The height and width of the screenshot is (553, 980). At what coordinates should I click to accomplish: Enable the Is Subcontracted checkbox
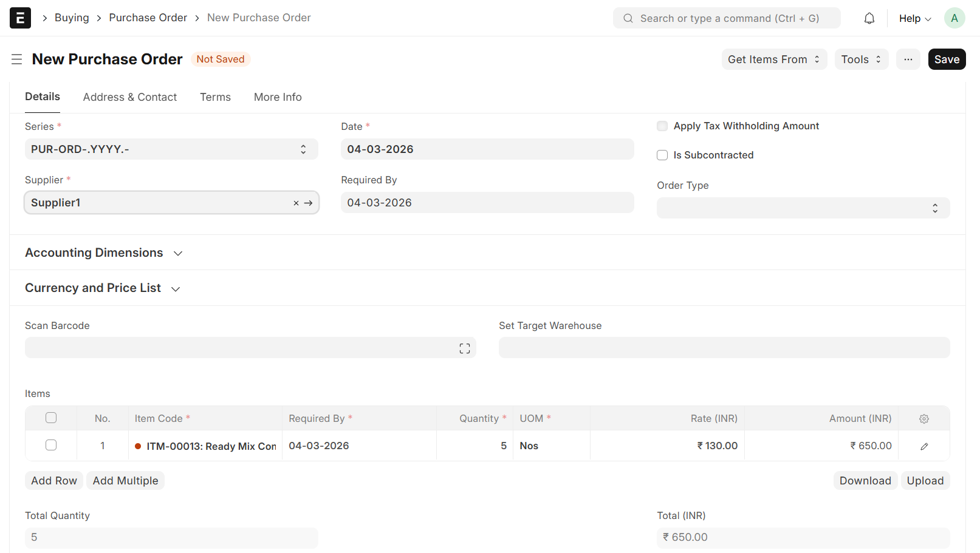tap(662, 155)
